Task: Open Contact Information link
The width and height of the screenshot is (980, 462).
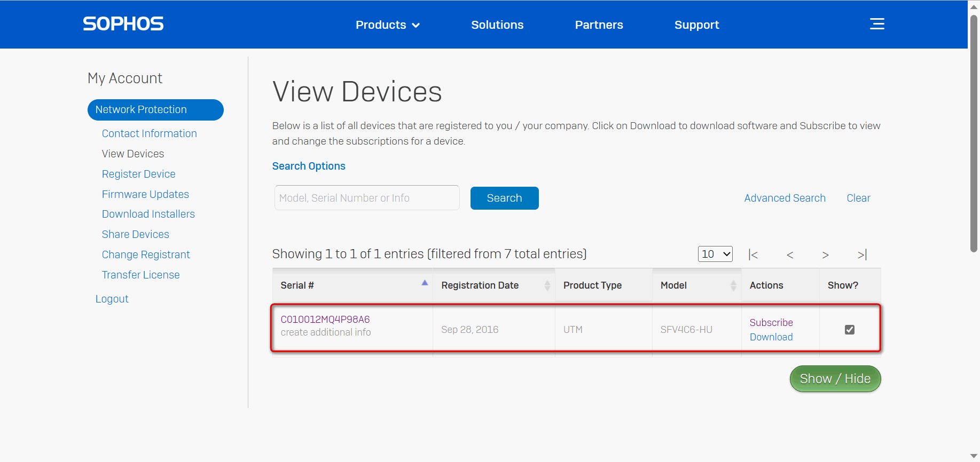Action: 149,133
